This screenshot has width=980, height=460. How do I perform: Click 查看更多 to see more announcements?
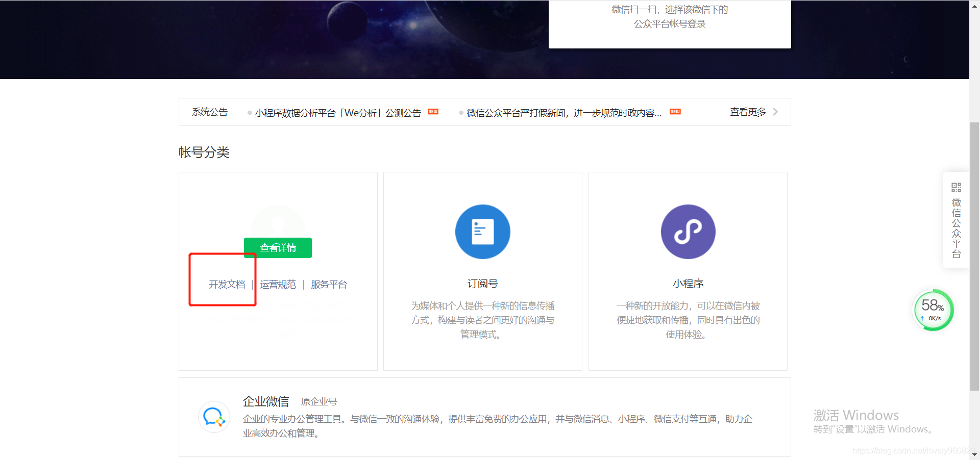pos(748,112)
